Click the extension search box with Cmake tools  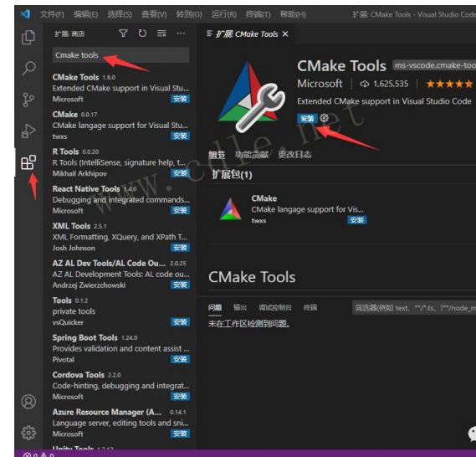coord(120,55)
